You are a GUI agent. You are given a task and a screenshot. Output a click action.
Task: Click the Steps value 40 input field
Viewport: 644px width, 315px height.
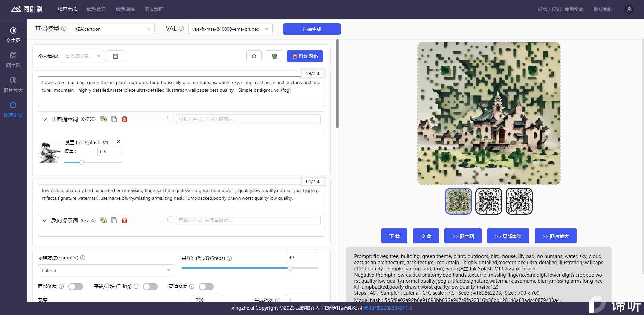(301, 257)
